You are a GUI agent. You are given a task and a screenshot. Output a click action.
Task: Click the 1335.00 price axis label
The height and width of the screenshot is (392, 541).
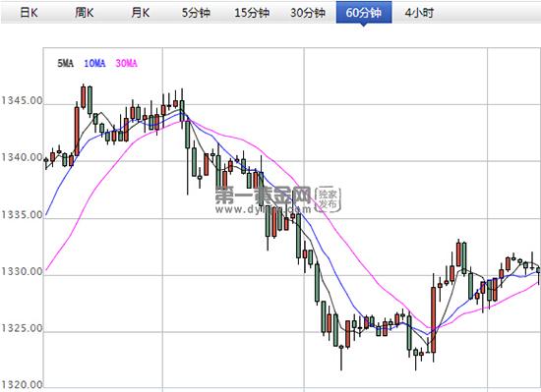22,215
